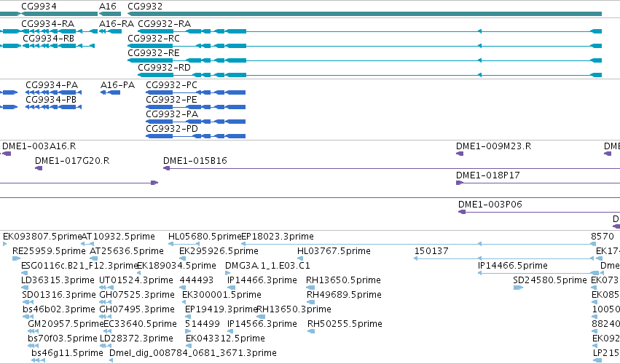
Task: Select the CG9934 gene label
Action: (x=39, y=7)
